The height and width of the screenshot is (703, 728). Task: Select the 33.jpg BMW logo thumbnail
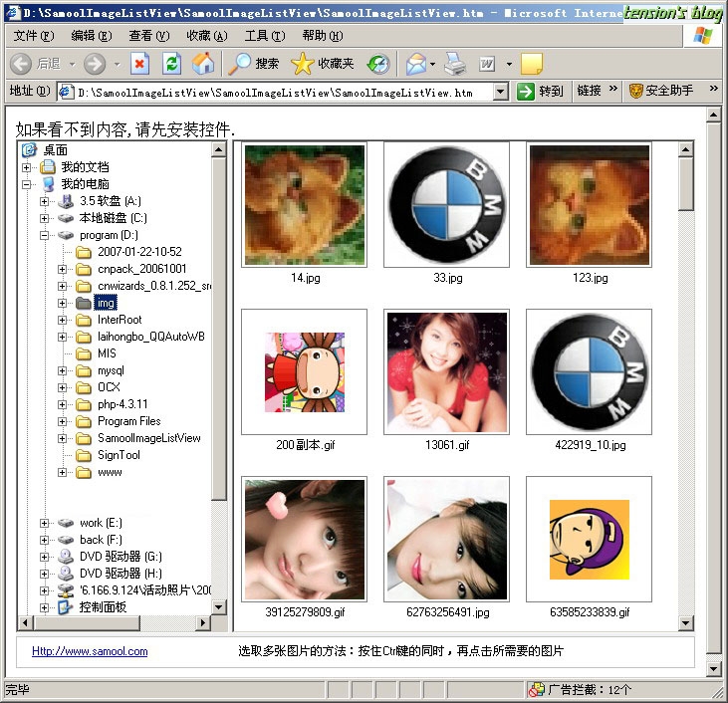447,205
